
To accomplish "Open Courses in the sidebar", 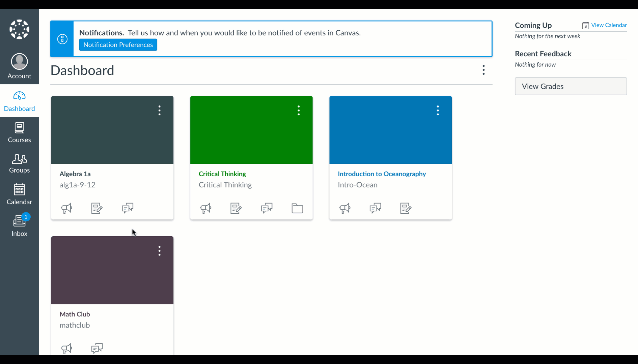I will (x=19, y=132).
